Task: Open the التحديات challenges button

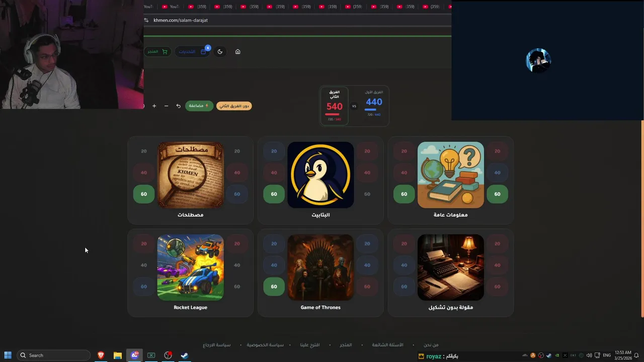Action: coord(193,51)
